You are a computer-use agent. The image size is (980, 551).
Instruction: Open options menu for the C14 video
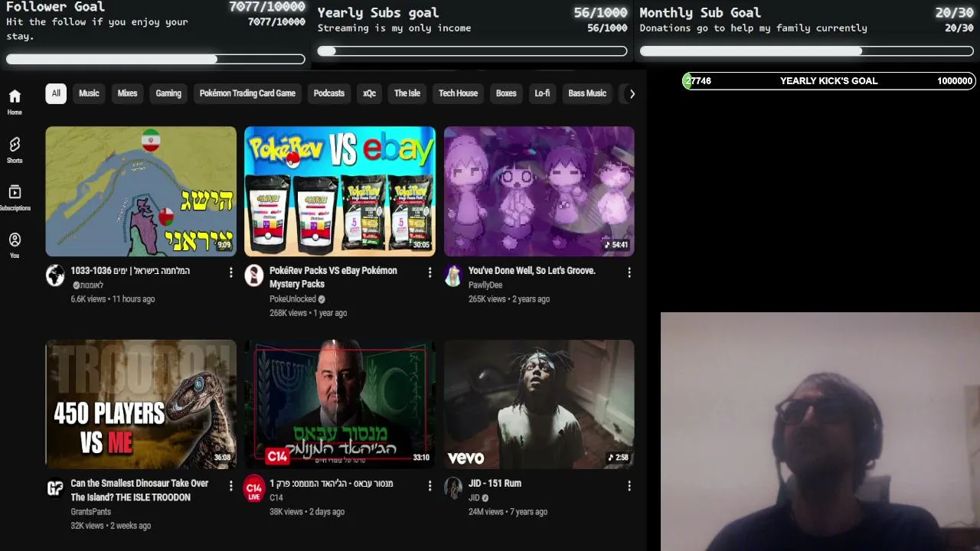(430, 485)
